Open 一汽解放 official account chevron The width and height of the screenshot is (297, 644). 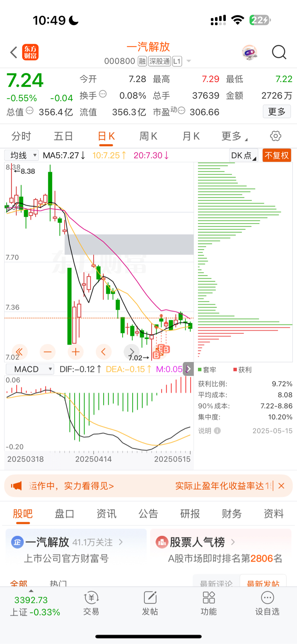[121, 542]
